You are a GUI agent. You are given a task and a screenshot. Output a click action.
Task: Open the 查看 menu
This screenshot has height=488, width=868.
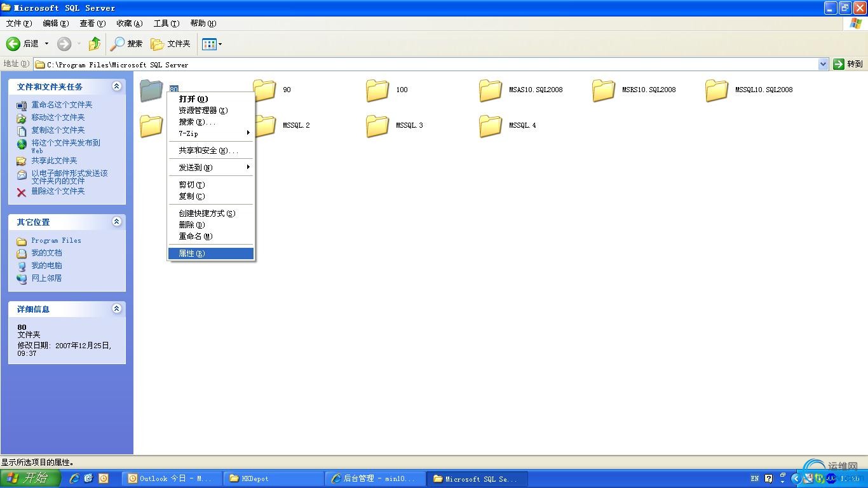(92, 24)
